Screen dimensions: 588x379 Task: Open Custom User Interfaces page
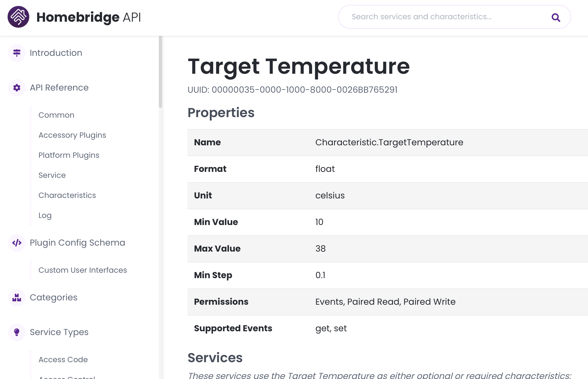point(83,270)
